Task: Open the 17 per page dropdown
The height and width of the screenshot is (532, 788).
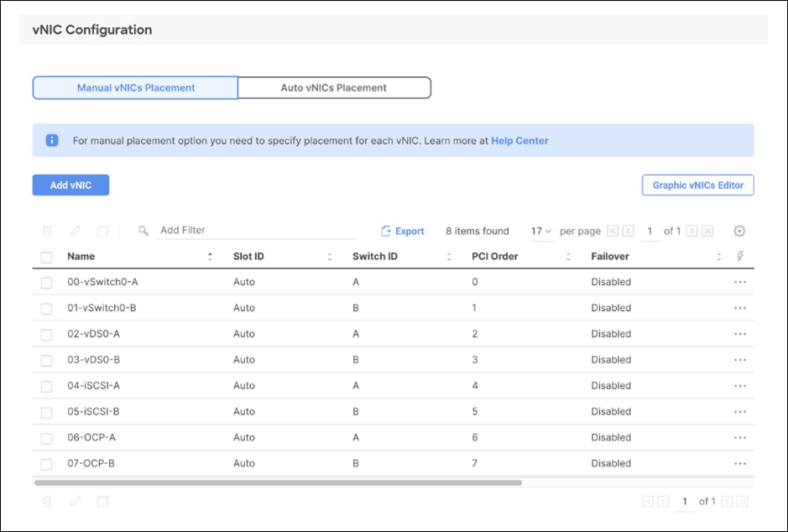Action: tap(541, 231)
